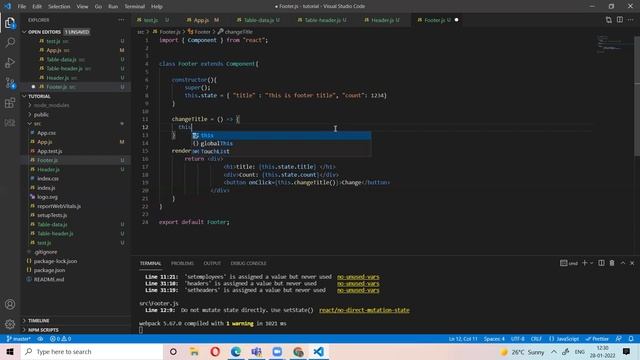
Task: Change Spaces: 4 indentation setting
Action: point(494,339)
